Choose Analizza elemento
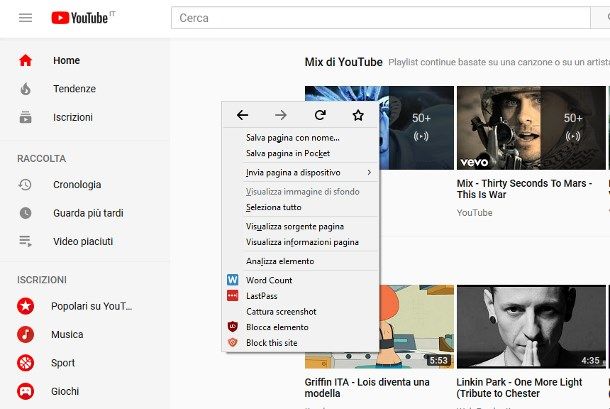The height and width of the screenshot is (409, 610). 280,261
